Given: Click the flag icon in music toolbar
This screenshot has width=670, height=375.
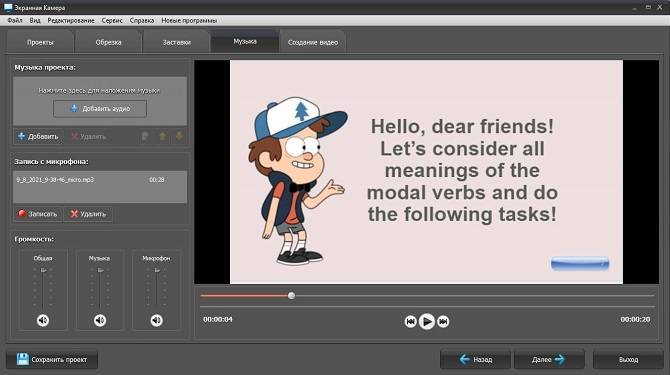Looking at the screenshot, I should coord(145,136).
